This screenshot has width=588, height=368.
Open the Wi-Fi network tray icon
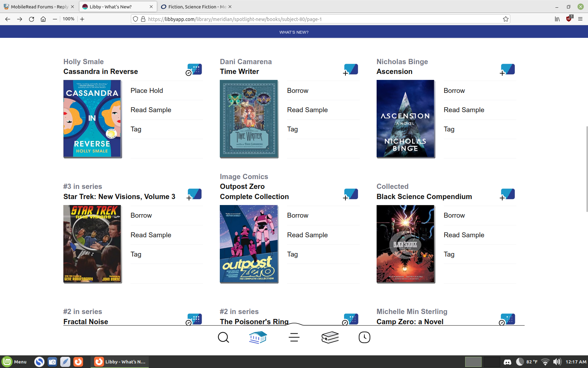click(545, 362)
